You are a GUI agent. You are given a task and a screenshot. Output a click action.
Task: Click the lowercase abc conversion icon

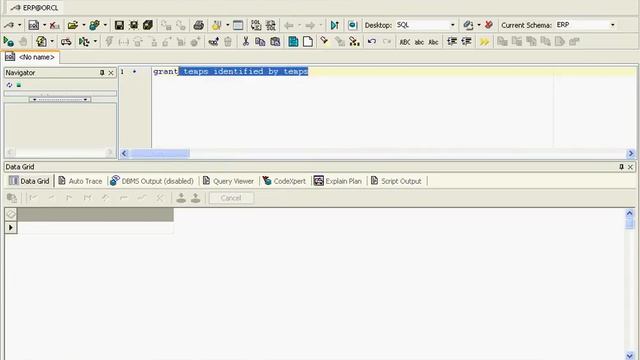pyautogui.click(x=419, y=42)
